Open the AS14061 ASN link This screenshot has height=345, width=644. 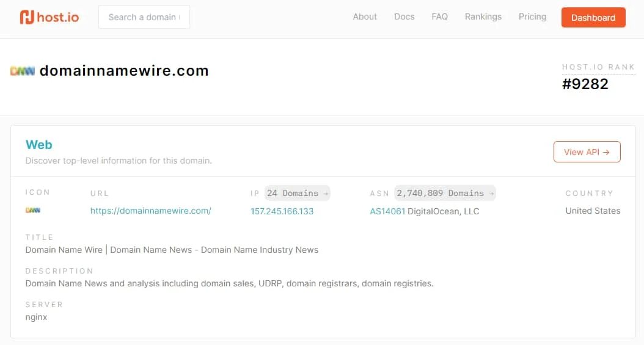[x=387, y=211]
